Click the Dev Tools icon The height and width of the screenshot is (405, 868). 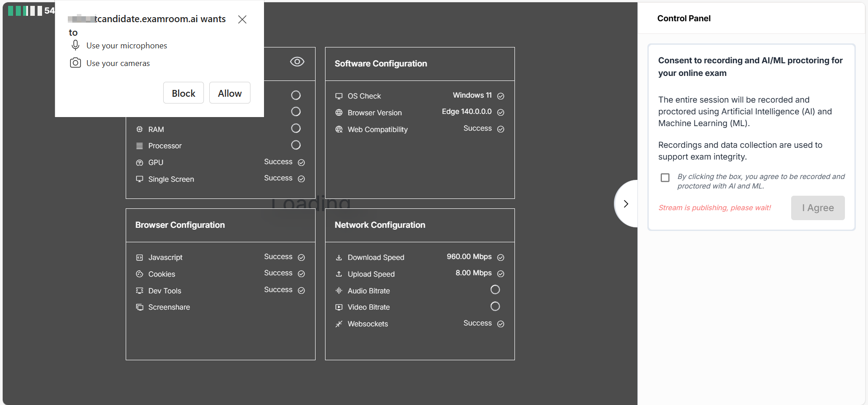click(140, 291)
